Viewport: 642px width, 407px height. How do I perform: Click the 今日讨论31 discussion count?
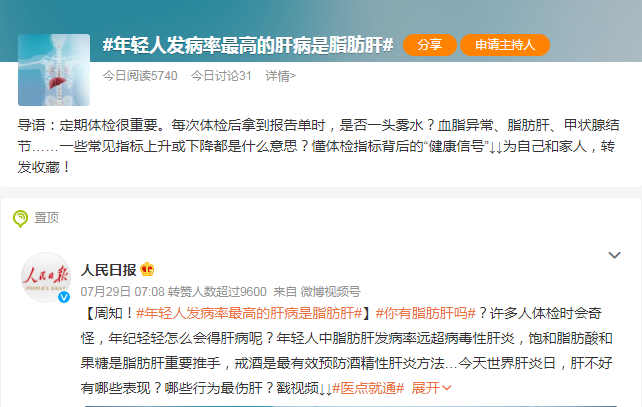point(221,76)
